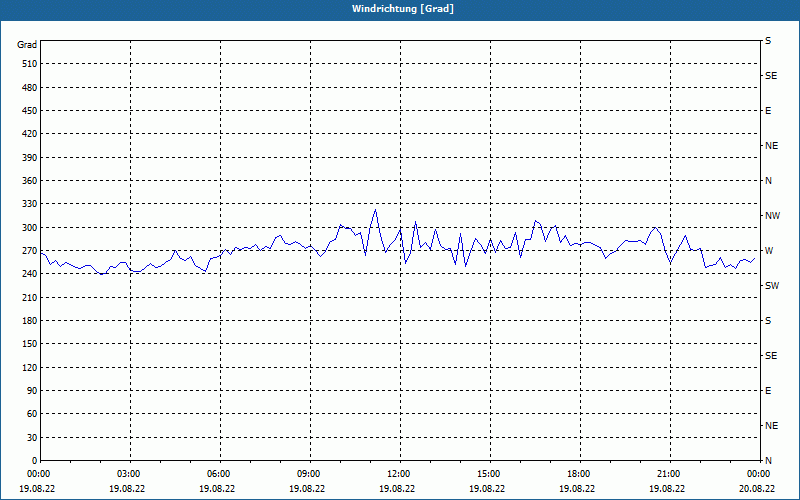Click the 0 y-axis value

pyautogui.click(x=34, y=461)
